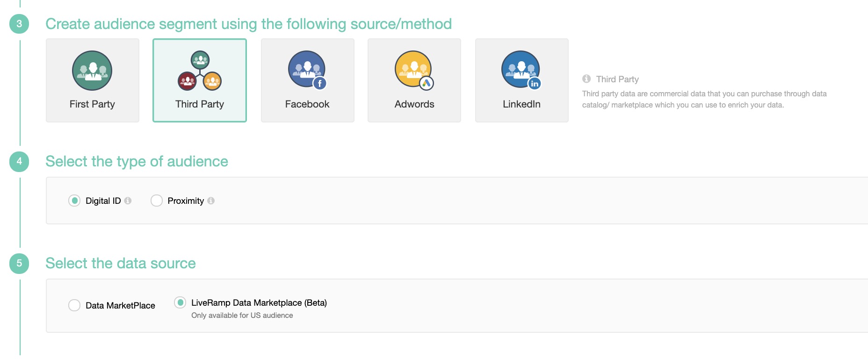Screen dimensions: 868x359
Task: Select the Adwords audience source icon
Action: click(x=414, y=70)
